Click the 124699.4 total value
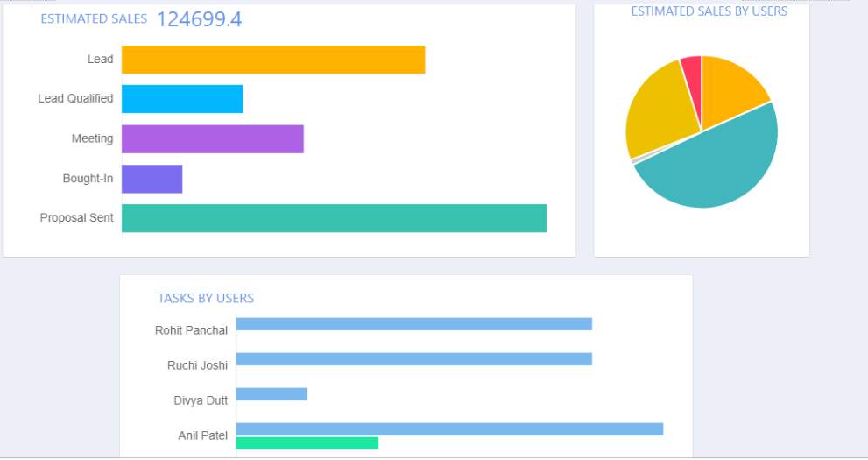This screenshot has height=460, width=868. tap(200, 19)
